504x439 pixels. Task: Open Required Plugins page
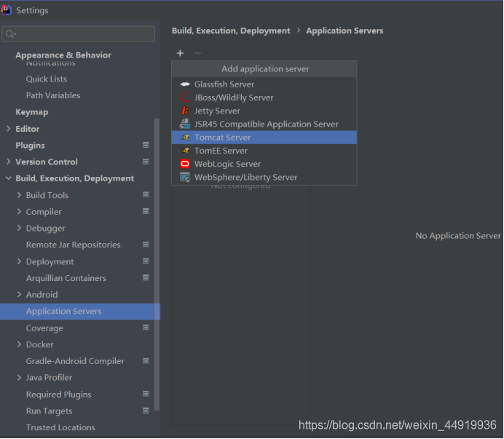pyautogui.click(x=58, y=395)
